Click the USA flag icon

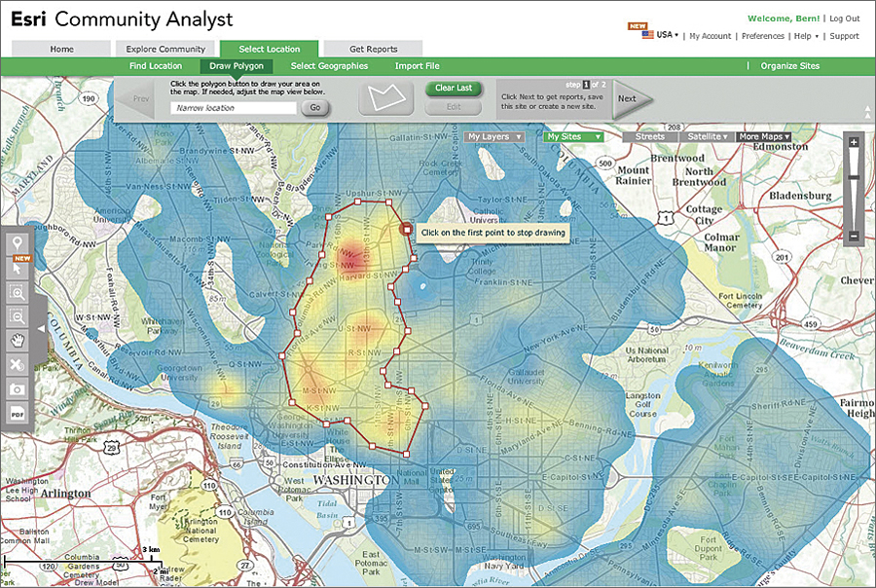pyautogui.click(x=647, y=35)
